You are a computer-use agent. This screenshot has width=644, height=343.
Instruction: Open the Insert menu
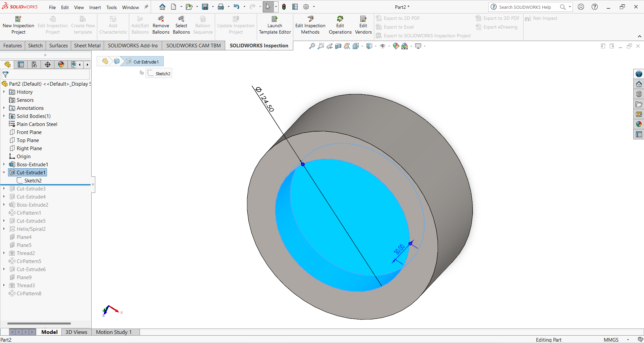(95, 7)
